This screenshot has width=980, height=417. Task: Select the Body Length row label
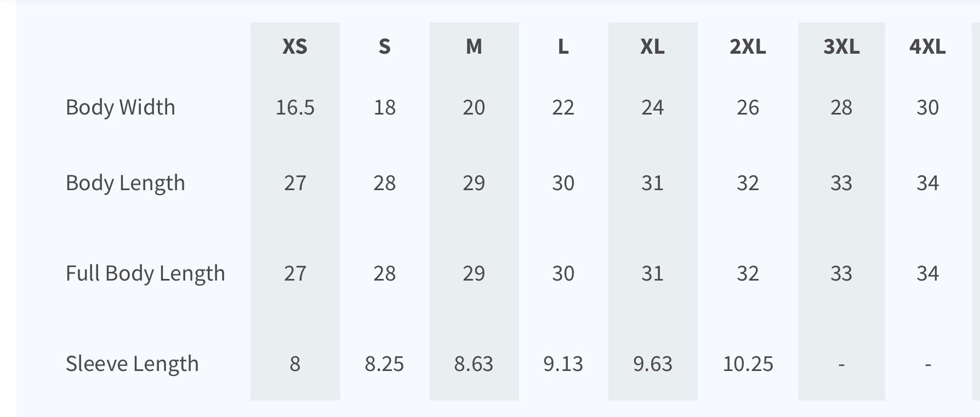(x=126, y=183)
